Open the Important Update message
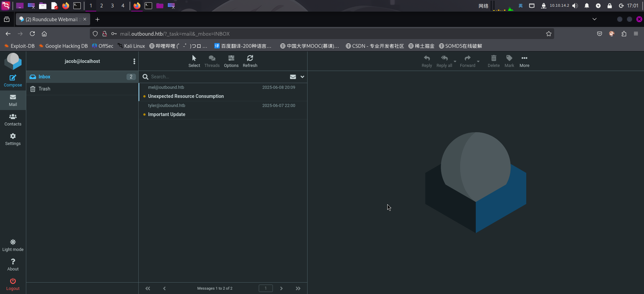Viewport: 644px width, 294px height. (167, 114)
